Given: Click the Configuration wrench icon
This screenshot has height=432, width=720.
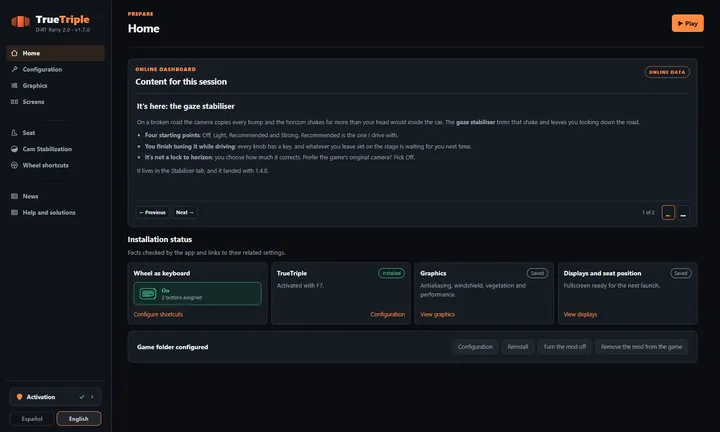Looking at the screenshot, I should point(14,69).
